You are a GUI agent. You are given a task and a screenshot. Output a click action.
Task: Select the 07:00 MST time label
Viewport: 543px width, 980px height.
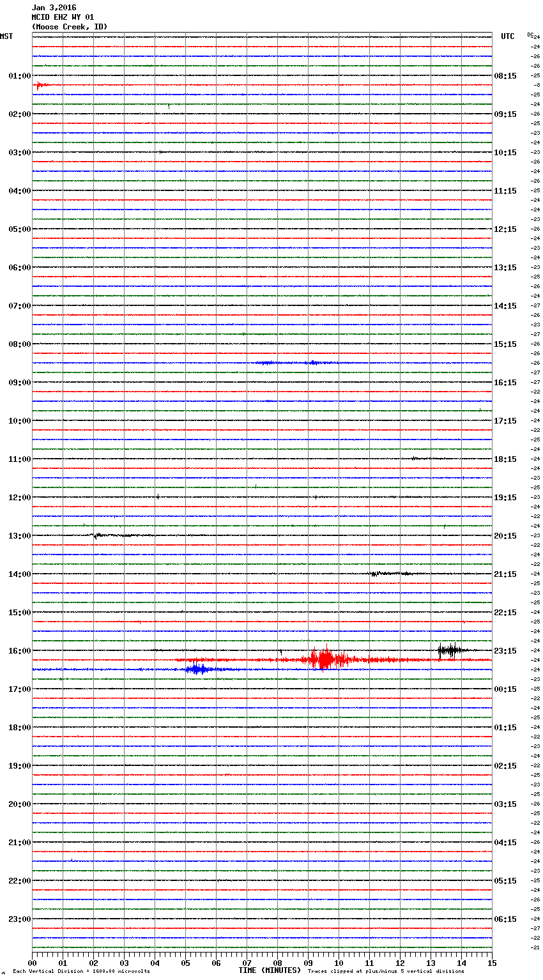(20, 305)
